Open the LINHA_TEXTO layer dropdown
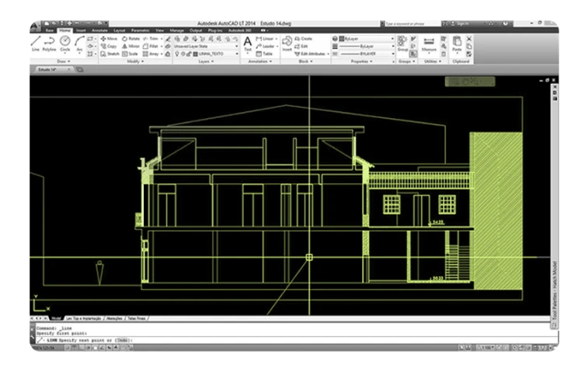This screenshot has width=588, height=372. 206,54
